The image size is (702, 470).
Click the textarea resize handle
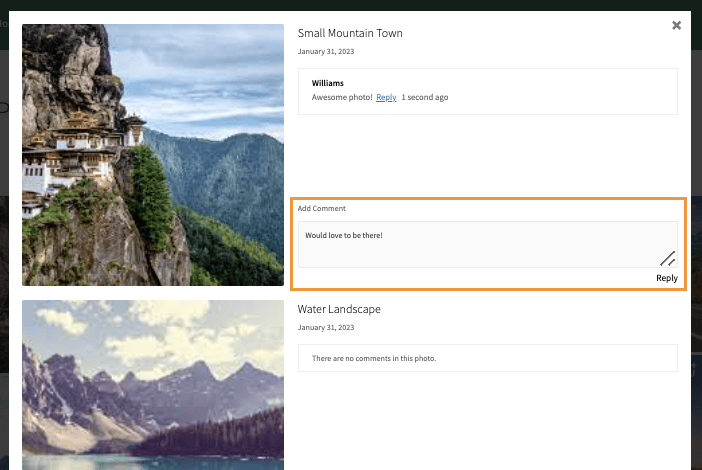[667, 258]
